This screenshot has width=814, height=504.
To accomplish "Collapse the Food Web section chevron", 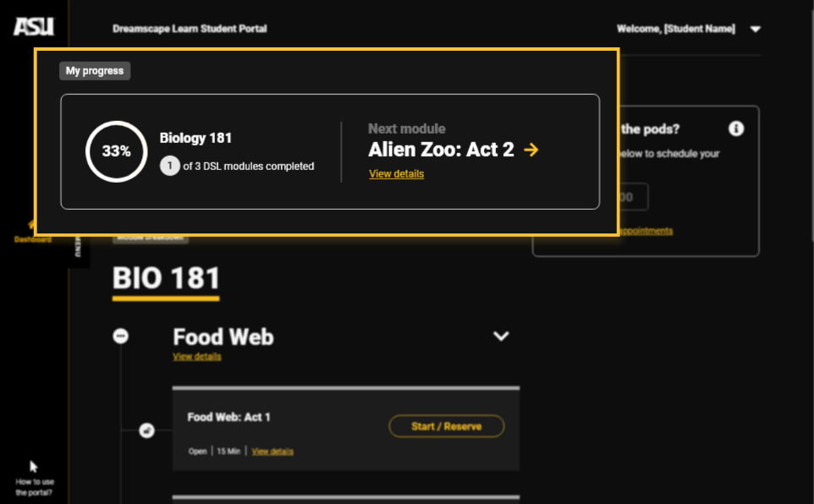I will 501,337.
